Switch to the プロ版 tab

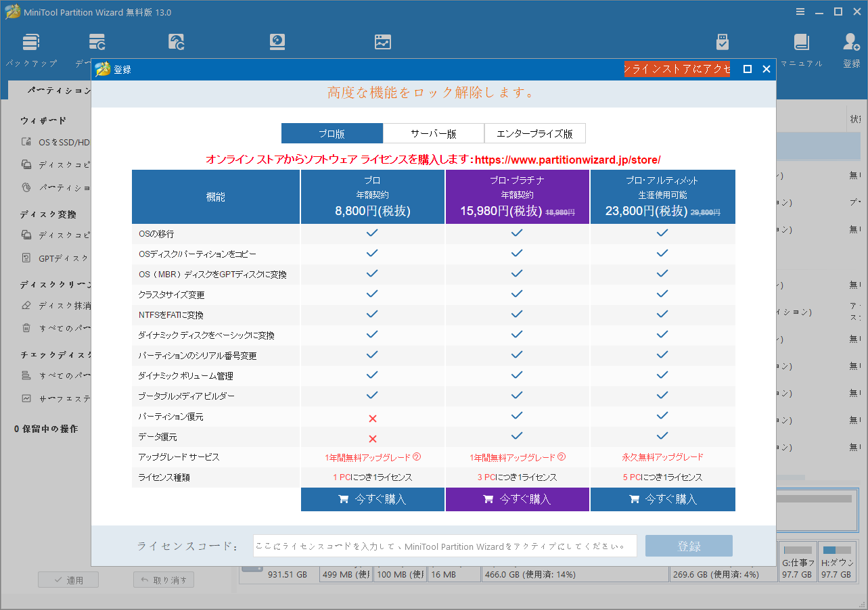pyautogui.click(x=332, y=133)
